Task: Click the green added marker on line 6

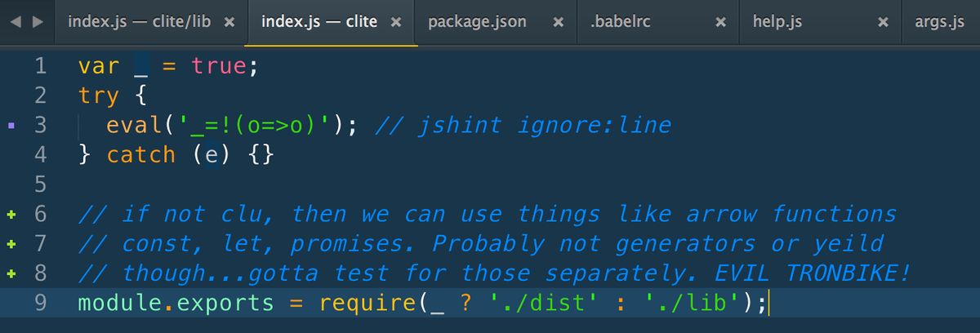Action: (11, 215)
